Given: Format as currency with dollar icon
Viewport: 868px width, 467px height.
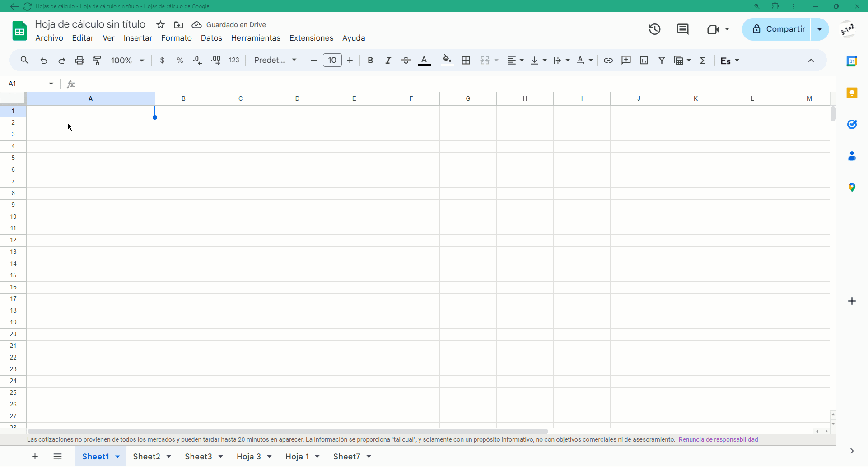Looking at the screenshot, I should click(162, 61).
